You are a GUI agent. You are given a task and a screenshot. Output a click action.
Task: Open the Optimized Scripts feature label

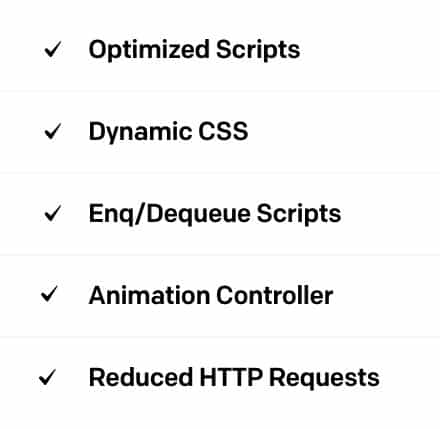pyautogui.click(x=194, y=50)
